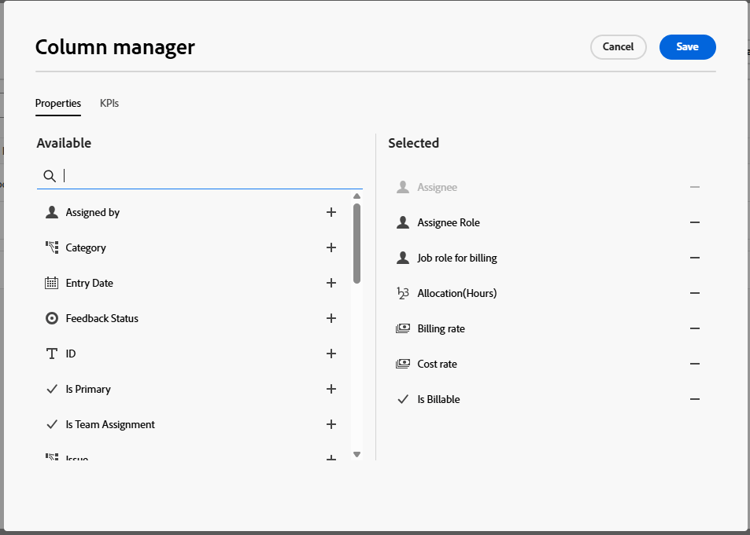Open the Properties tab
This screenshot has height=535, width=750.
point(58,103)
